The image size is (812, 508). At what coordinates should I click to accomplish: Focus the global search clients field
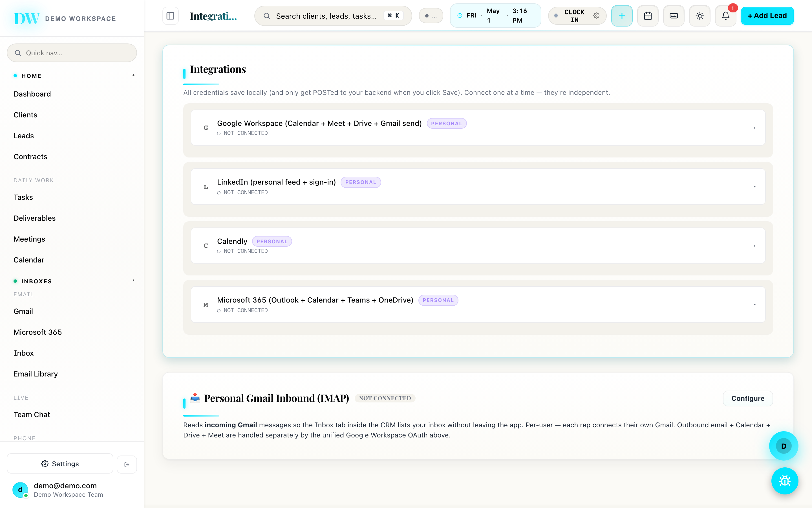click(x=333, y=16)
